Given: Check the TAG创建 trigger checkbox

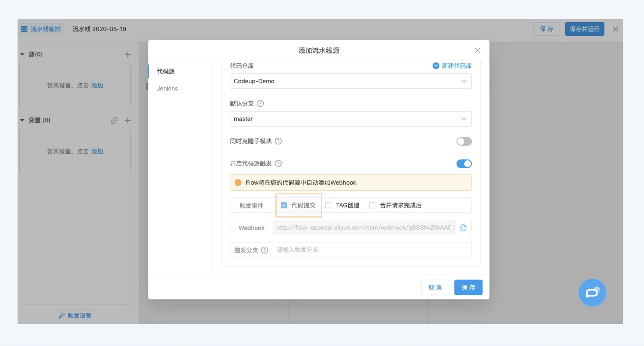Looking at the screenshot, I should [328, 205].
